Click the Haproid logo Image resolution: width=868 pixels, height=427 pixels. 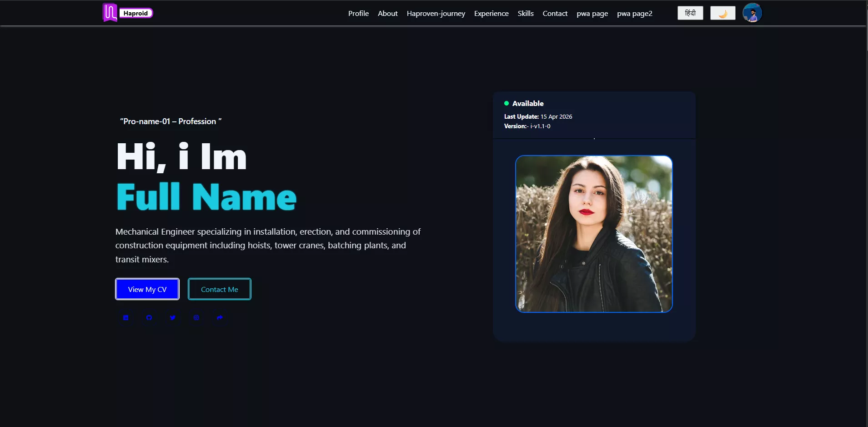tap(128, 13)
